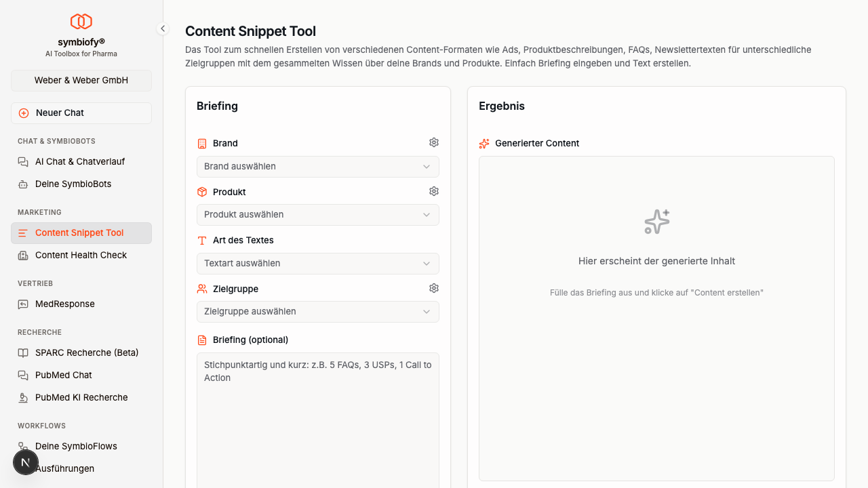Click the symbiofy logo
This screenshot has width=868, height=488.
tap(81, 21)
